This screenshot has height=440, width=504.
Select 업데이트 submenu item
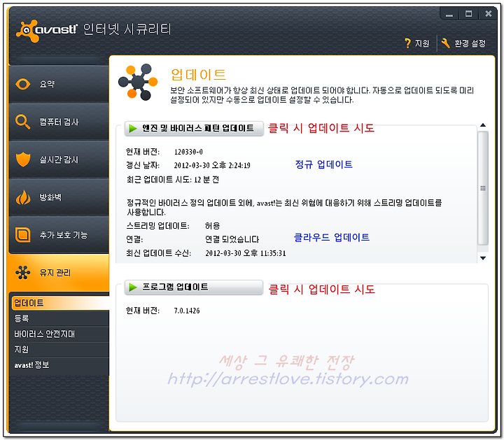(60, 303)
